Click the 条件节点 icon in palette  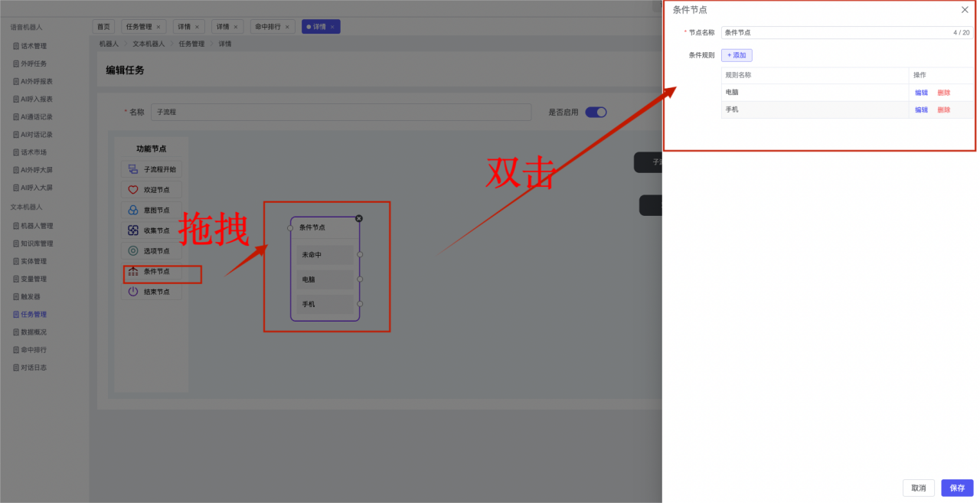click(133, 272)
